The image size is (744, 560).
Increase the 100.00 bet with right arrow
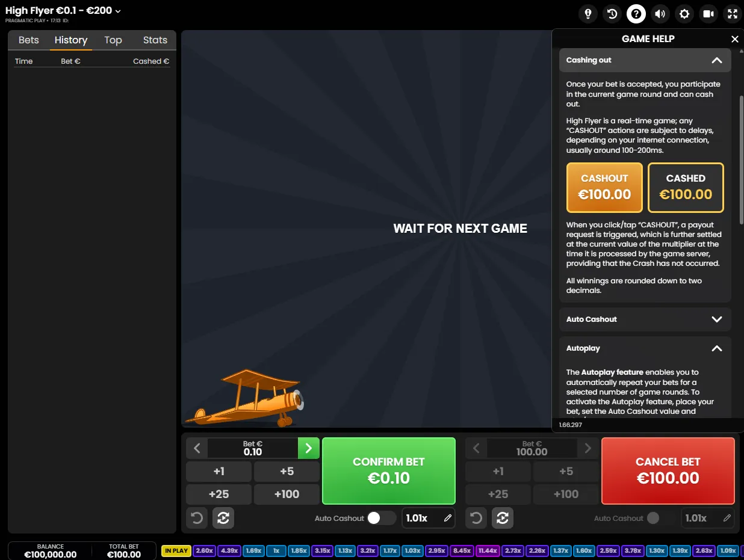pos(588,448)
